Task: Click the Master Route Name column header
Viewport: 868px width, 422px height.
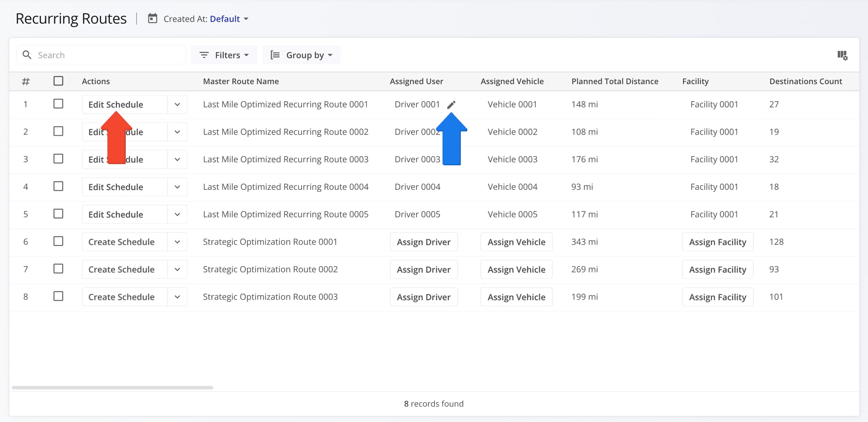Action: click(241, 81)
